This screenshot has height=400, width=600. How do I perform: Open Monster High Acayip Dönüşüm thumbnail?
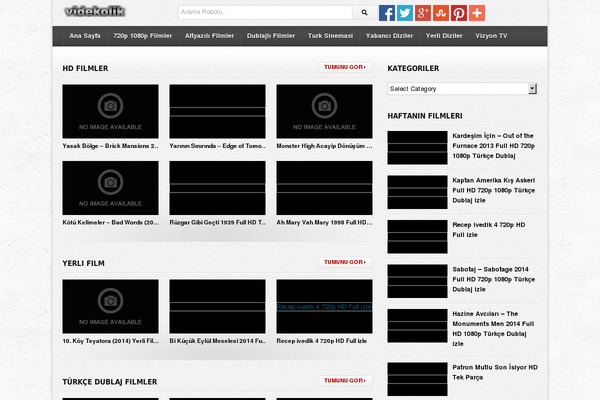324,111
